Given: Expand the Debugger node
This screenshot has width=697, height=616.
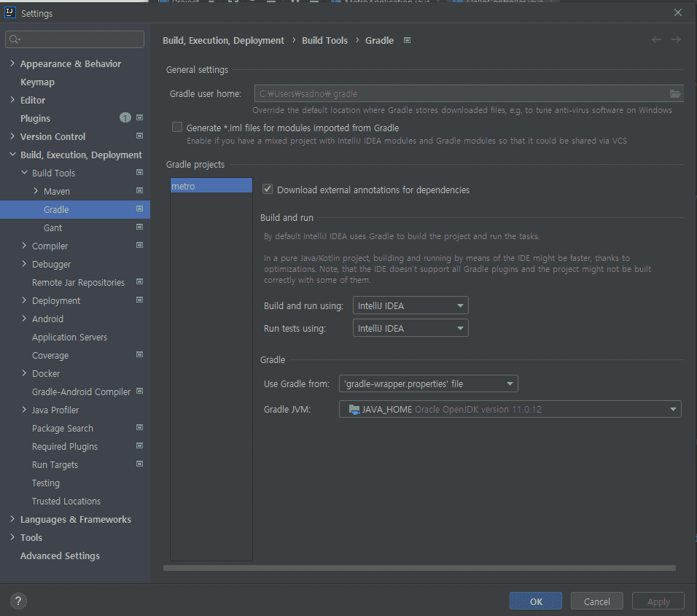Looking at the screenshot, I should (25, 264).
